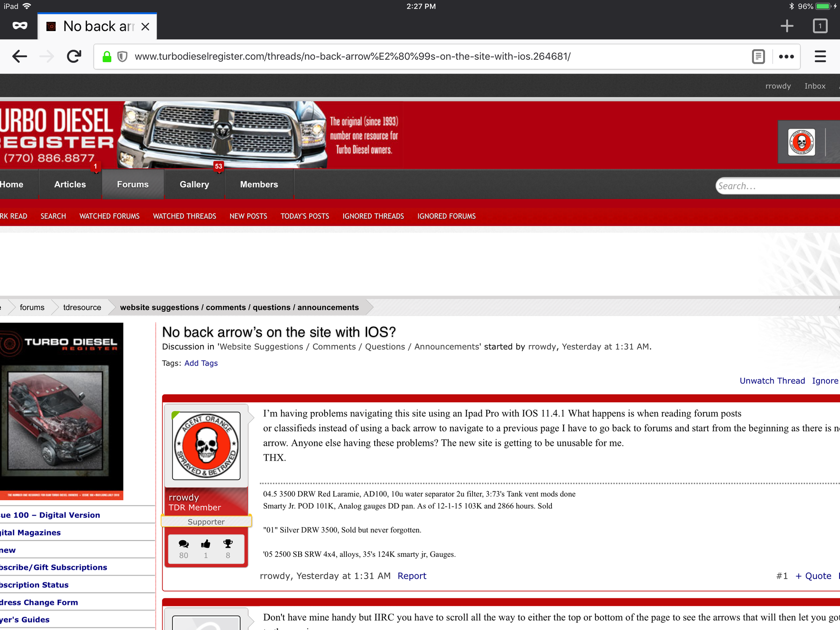Open IGNORED THREADS submenu link
Image resolution: width=840 pixels, height=630 pixels.
373,216
